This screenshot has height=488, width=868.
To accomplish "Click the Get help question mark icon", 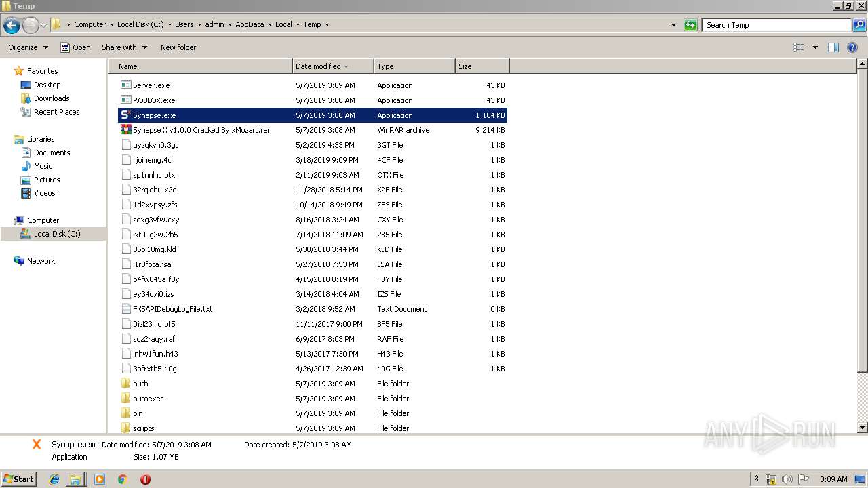I will click(x=852, y=47).
